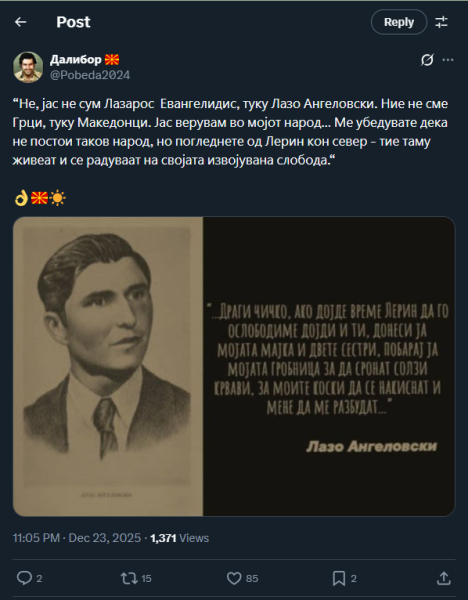The image size is (468, 600).
Task: Click the Reply button at top
Action: (399, 22)
